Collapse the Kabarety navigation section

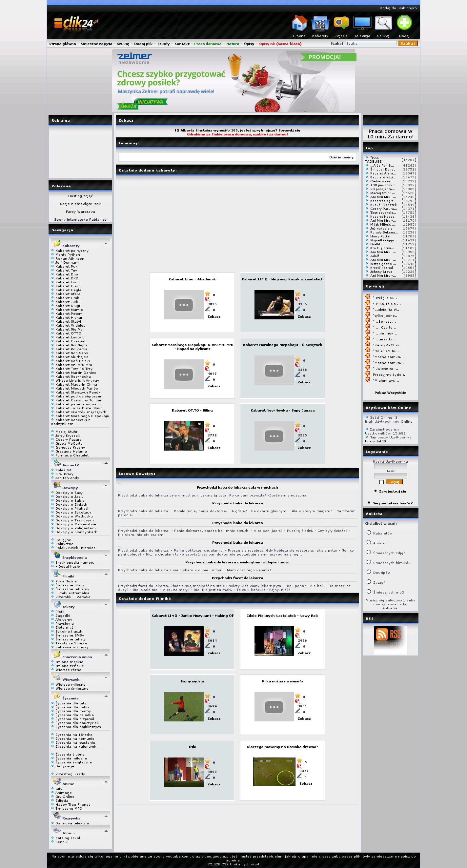106,243
